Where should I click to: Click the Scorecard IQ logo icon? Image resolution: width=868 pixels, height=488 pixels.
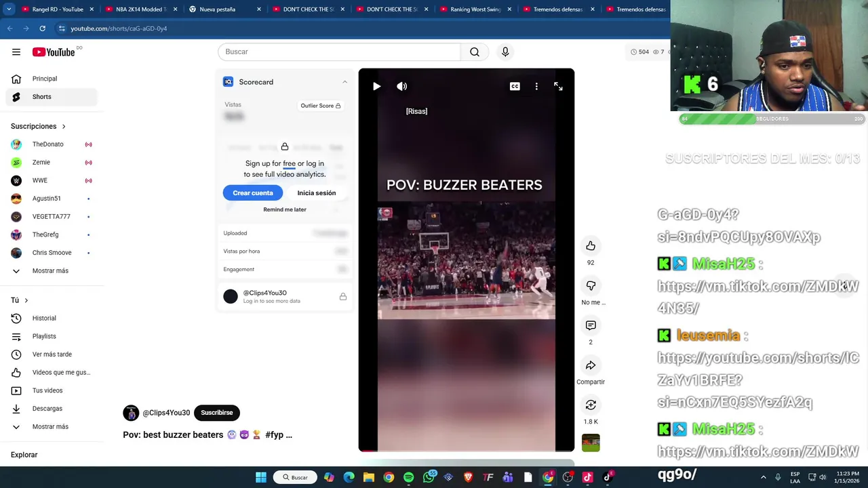coord(228,82)
